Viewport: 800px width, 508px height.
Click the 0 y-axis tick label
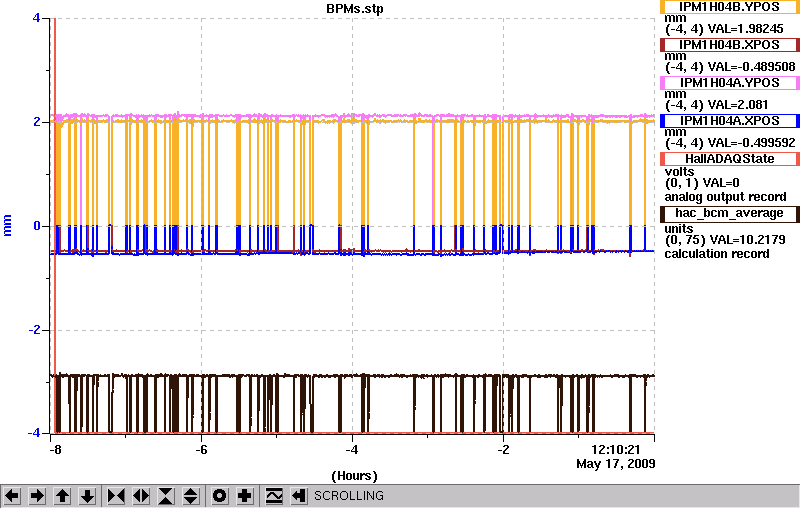pyautogui.click(x=37, y=226)
